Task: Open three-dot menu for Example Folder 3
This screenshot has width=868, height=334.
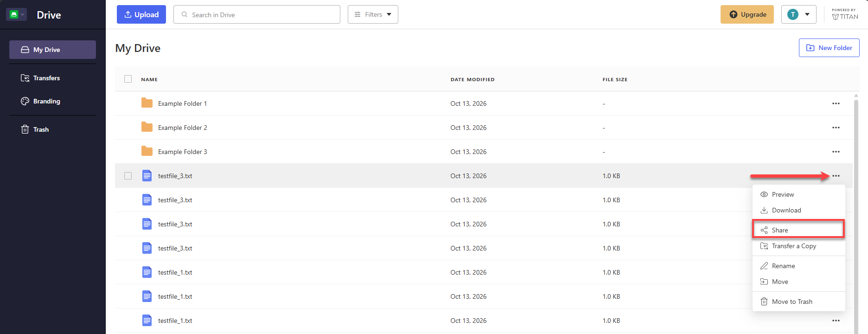Action: pyautogui.click(x=836, y=152)
